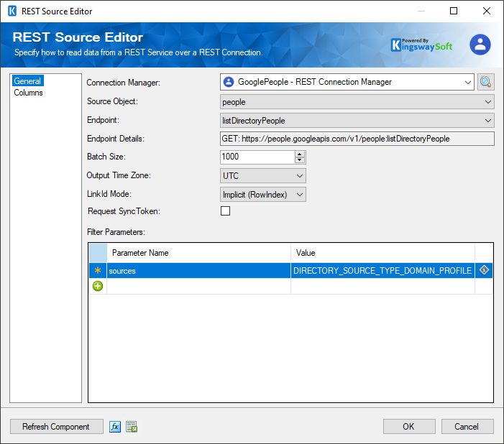Click the documentation icon beside fx
This screenshot has width=504, height=444.
(132, 427)
